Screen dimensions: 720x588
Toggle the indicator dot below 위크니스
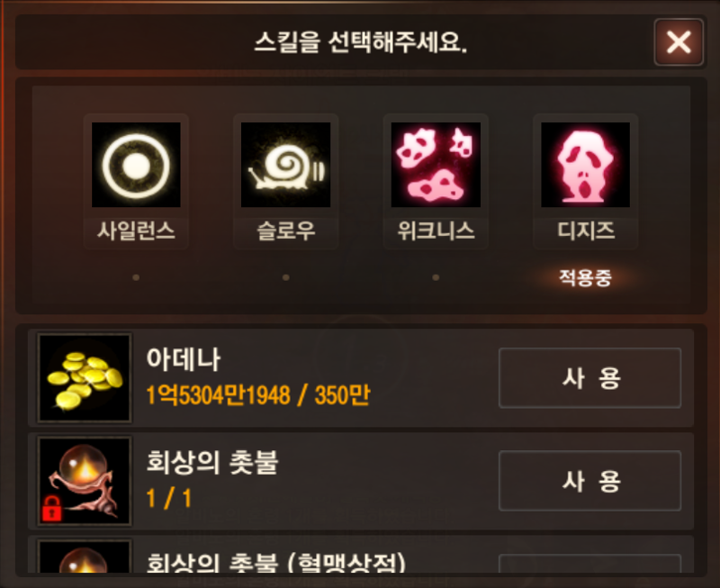pyautogui.click(x=436, y=277)
